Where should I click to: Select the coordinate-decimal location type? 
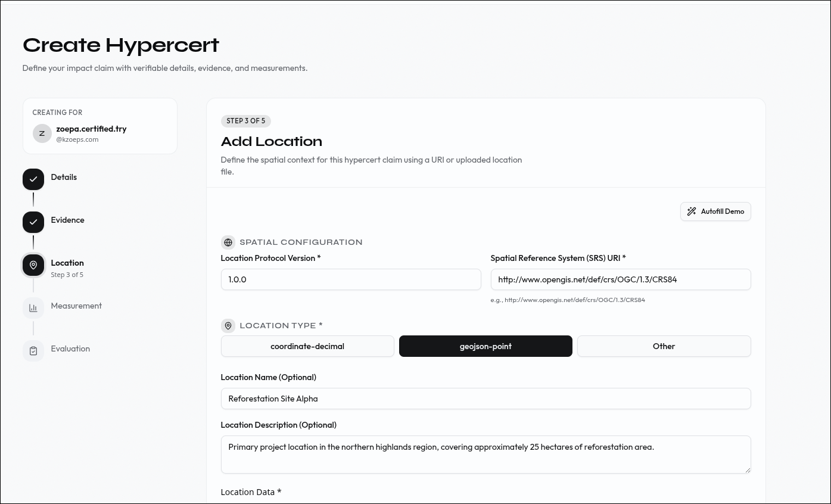point(307,346)
